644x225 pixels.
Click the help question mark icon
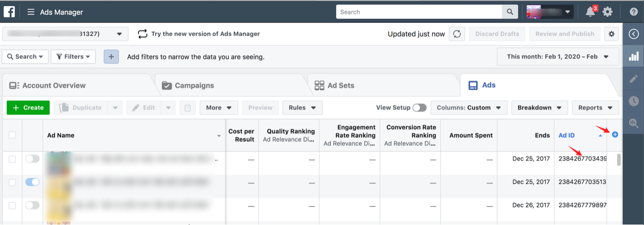click(634, 12)
